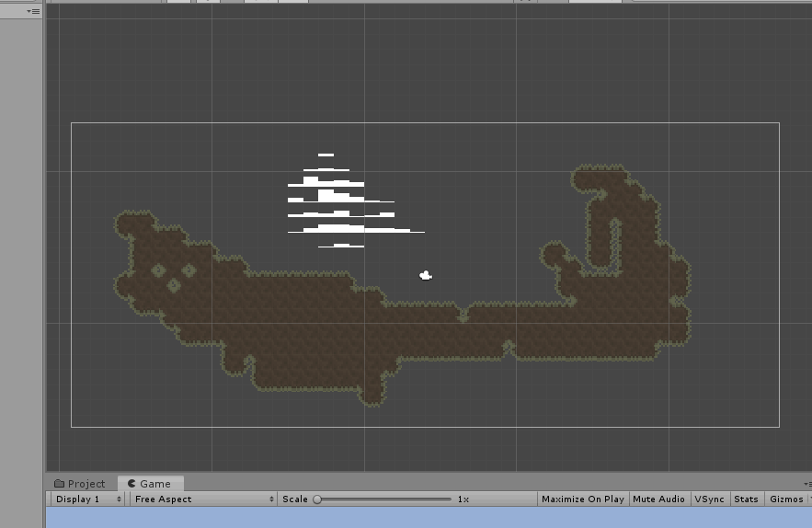Toggle the Stats overlay
Viewport: 812px width, 528px height.
(746, 499)
